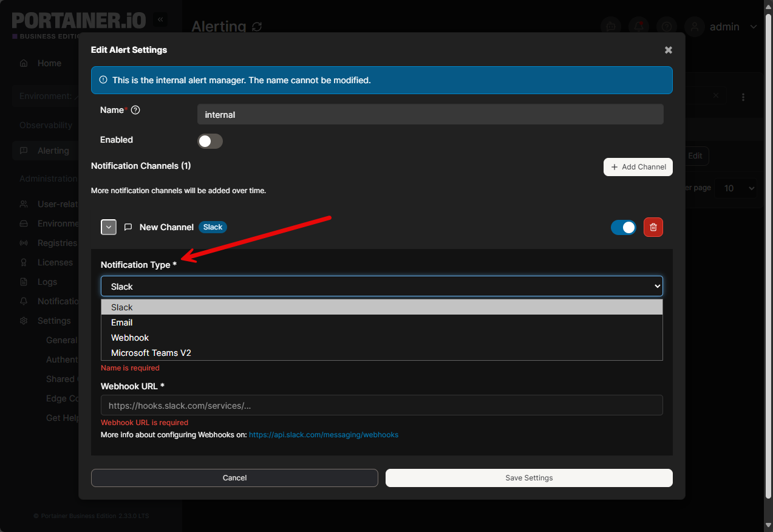This screenshot has height=532, width=773.
Task: Click the Home icon in the sidebar
Action: 24,63
